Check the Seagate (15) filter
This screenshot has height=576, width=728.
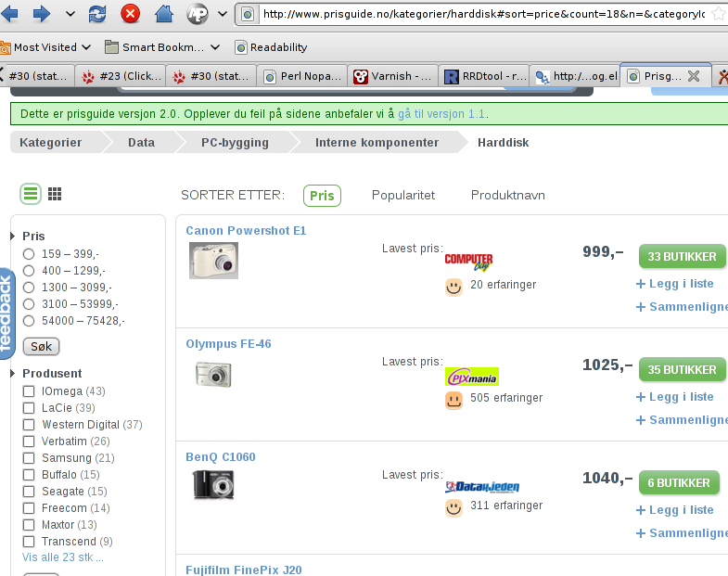click(29, 492)
